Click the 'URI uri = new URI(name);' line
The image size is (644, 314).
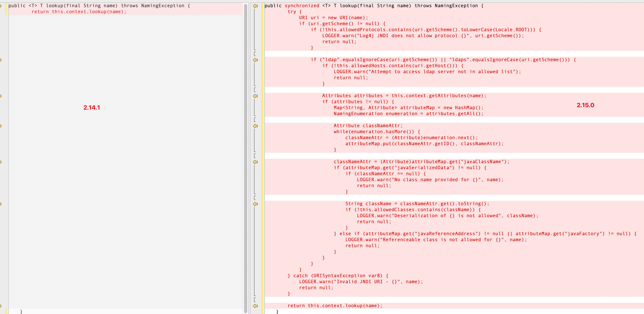click(333, 18)
